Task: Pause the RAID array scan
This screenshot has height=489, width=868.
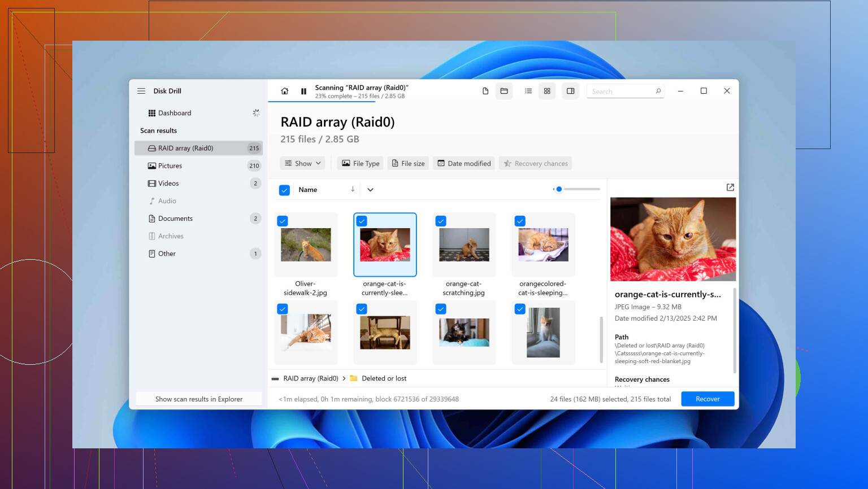Action: 303,91
